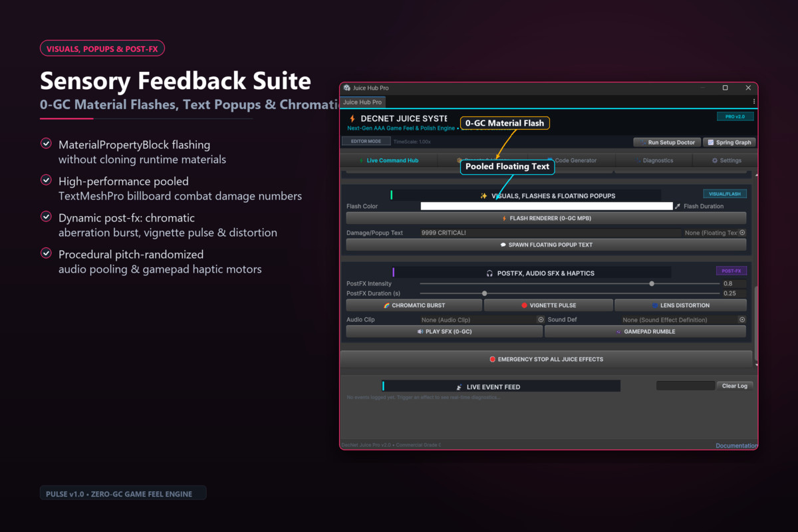Click the scroll up arrow of the panel
798x532 pixels.
(x=755, y=175)
